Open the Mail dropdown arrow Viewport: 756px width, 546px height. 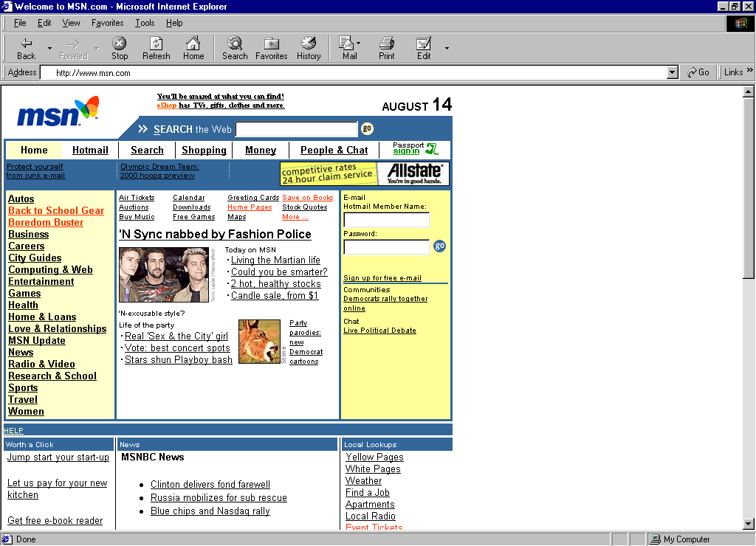pos(358,44)
